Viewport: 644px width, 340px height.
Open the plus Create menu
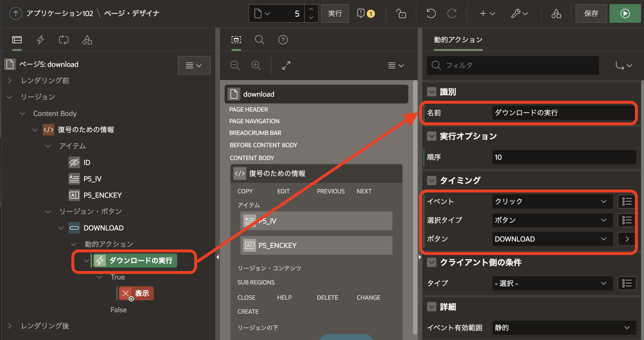coord(487,13)
